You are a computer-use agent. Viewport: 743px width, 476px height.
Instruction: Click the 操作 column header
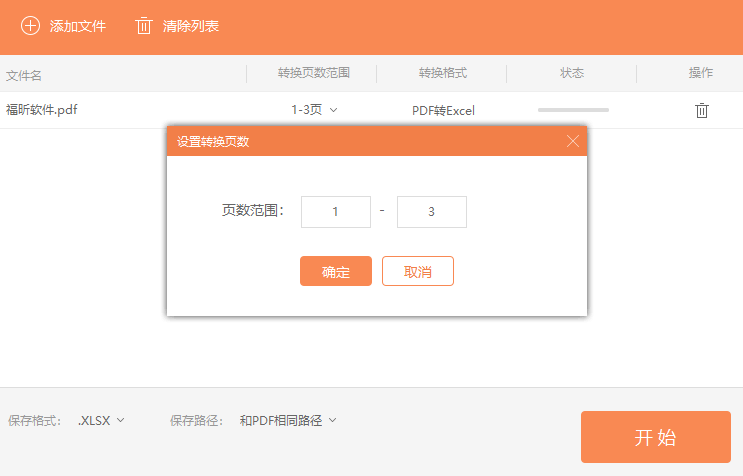click(x=701, y=73)
